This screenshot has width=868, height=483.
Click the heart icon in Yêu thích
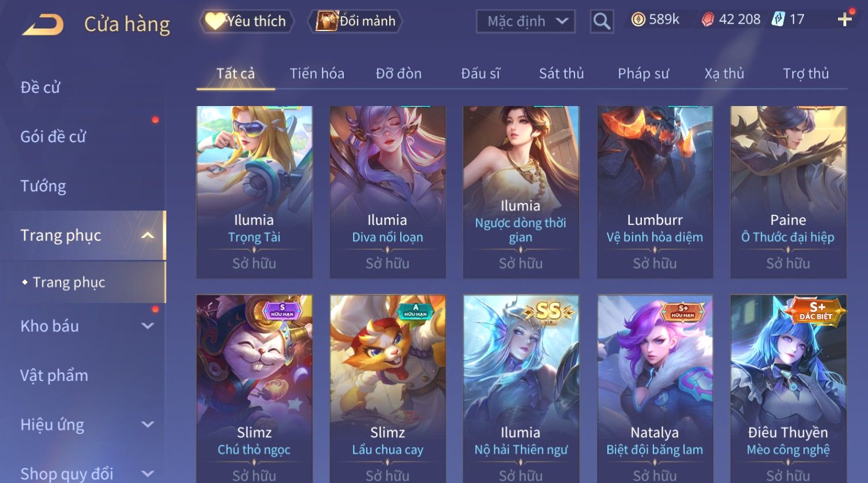tap(215, 21)
